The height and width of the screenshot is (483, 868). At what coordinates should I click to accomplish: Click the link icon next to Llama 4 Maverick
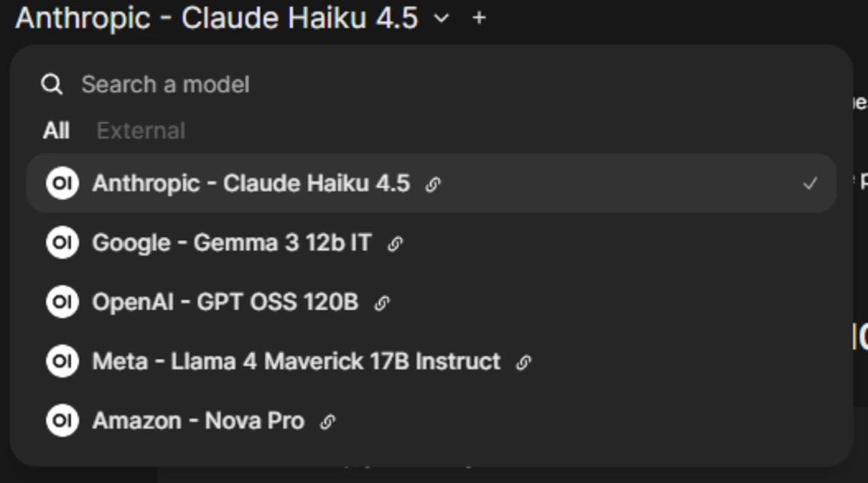tap(523, 363)
